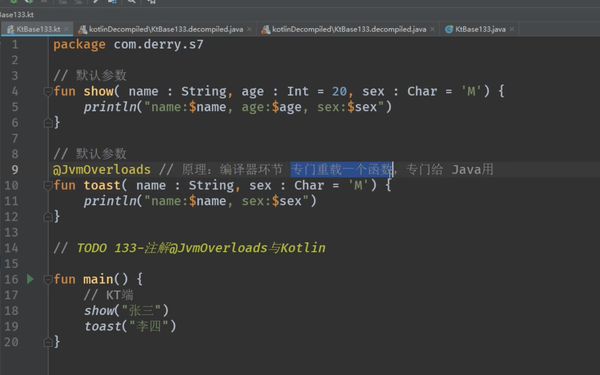Click fold end marker on line 20
Viewport: 600px width, 375px height.
coord(48,342)
